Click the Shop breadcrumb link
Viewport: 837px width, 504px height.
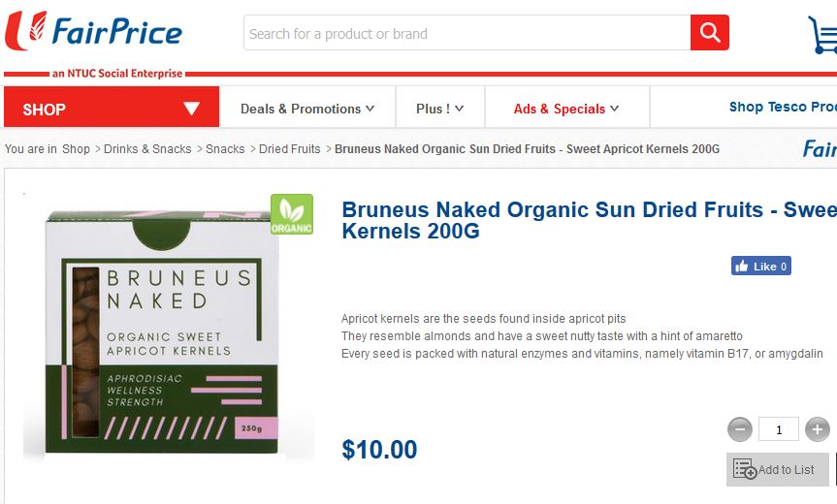[76, 149]
